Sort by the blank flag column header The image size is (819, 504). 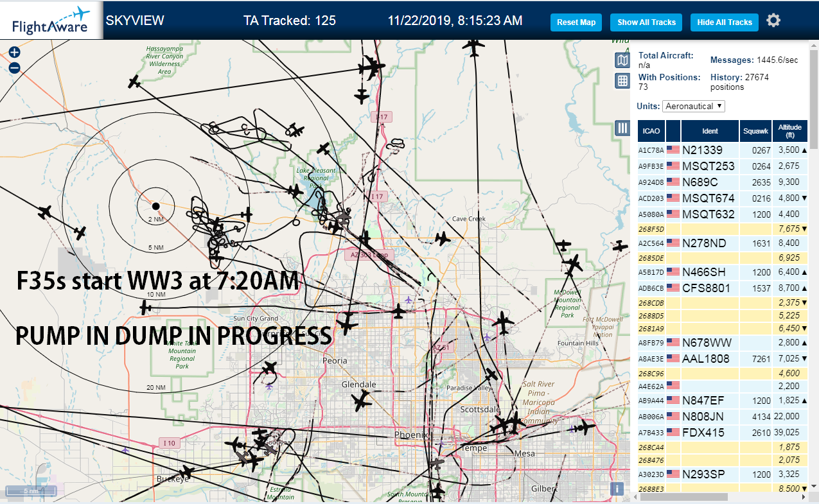[673, 131]
